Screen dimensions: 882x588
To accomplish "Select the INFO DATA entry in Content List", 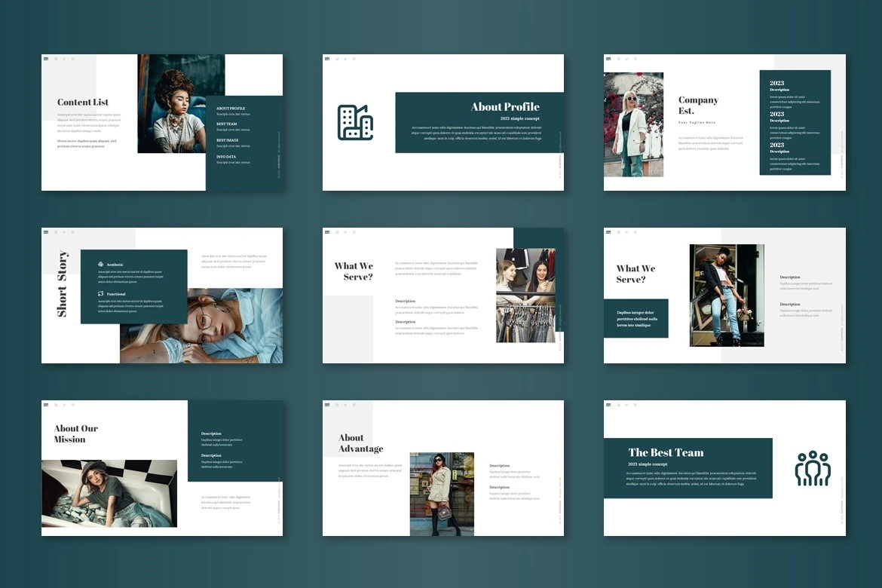I will pos(226,157).
